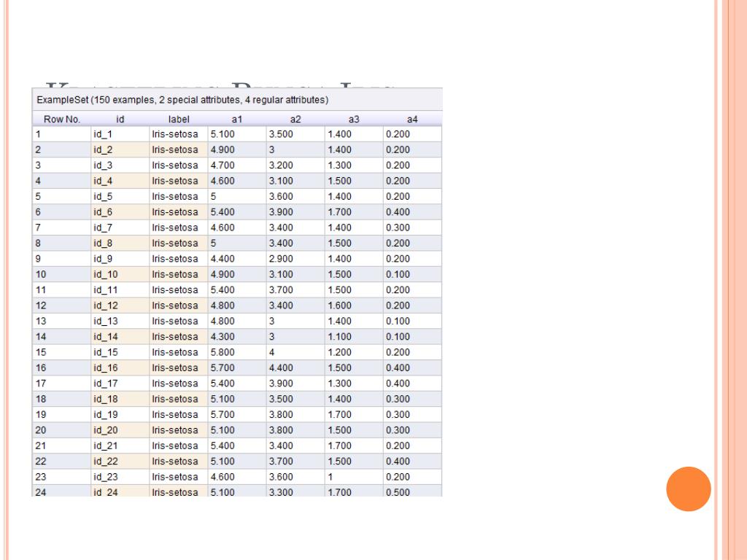Click a2 value 3.200 in row id_3
Viewport: 747px width, 560px height.
click(x=295, y=166)
